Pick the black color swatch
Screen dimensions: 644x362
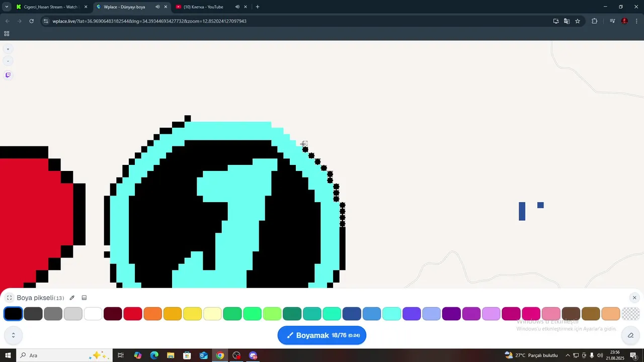(13, 314)
